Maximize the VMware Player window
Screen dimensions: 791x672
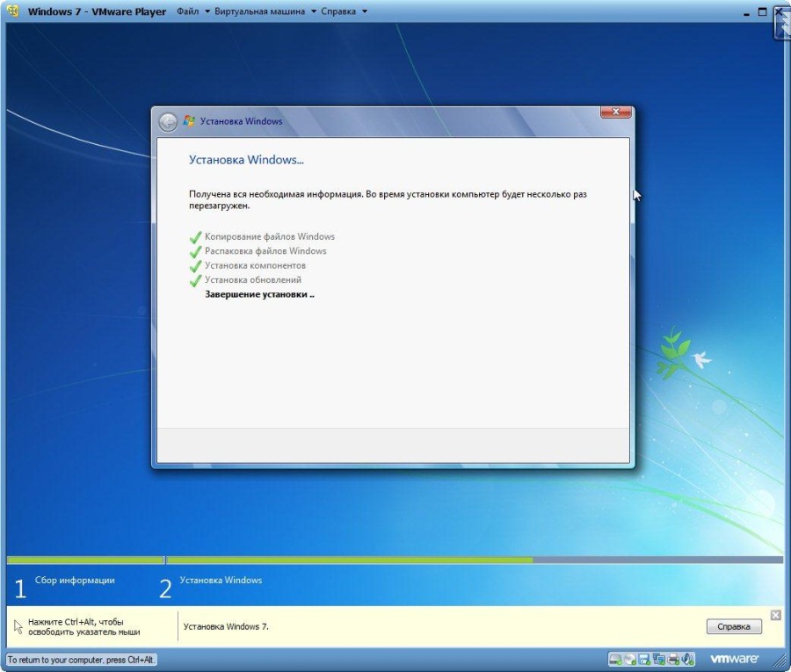(x=762, y=11)
